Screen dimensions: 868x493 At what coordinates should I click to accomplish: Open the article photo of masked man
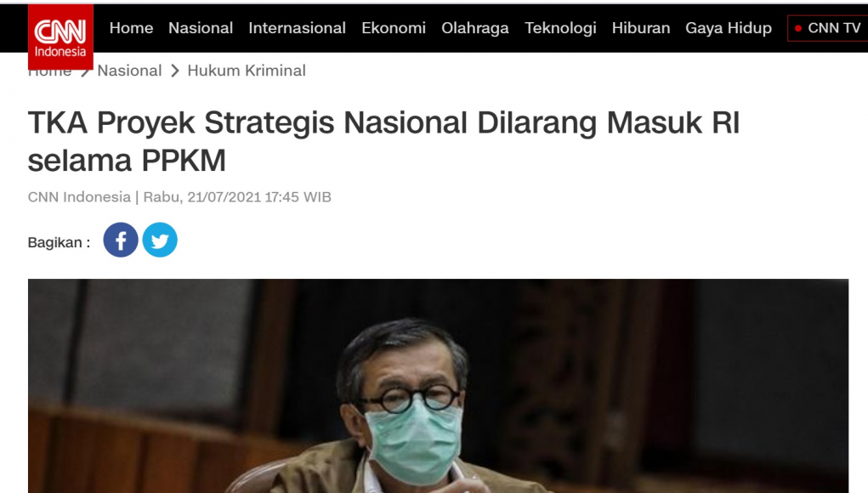click(x=438, y=386)
